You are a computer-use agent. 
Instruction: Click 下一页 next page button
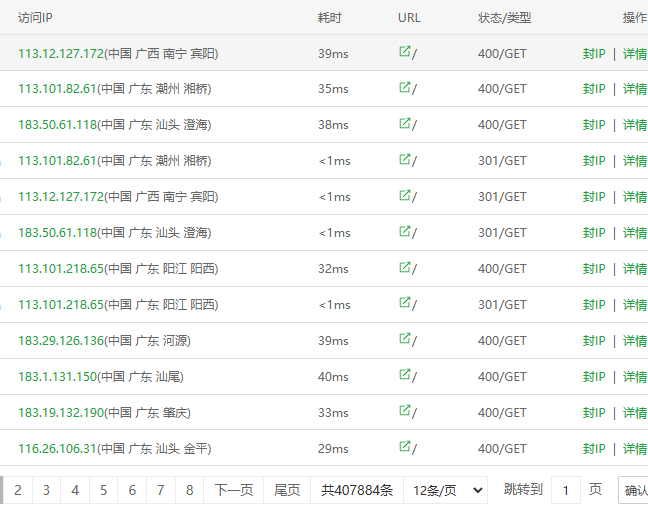coord(234,490)
